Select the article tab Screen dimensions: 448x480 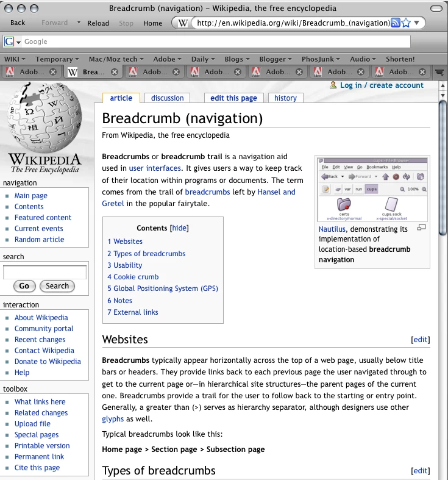(121, 98)
